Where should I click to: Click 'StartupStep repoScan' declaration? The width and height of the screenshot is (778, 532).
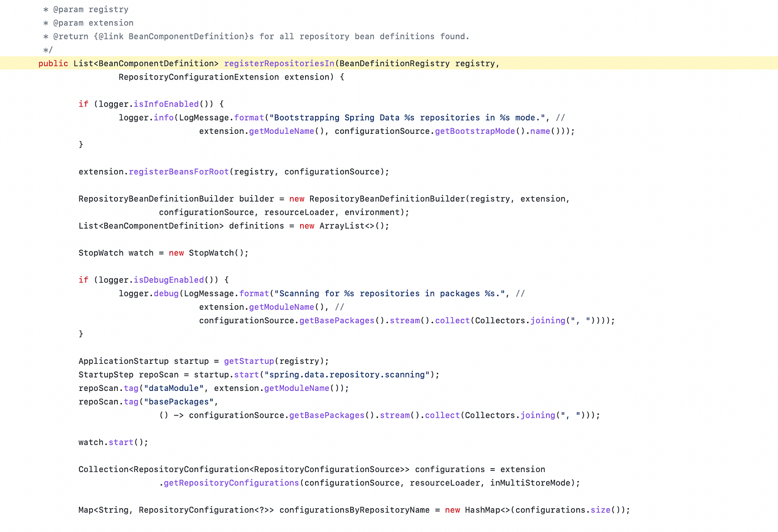[x=129, y=375]
